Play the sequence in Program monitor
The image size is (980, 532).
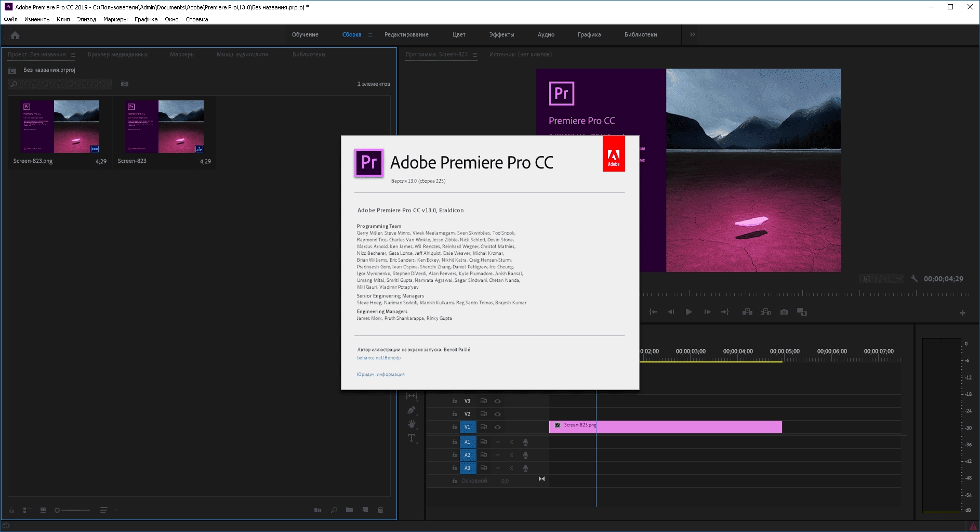click(x=688, y=312)
